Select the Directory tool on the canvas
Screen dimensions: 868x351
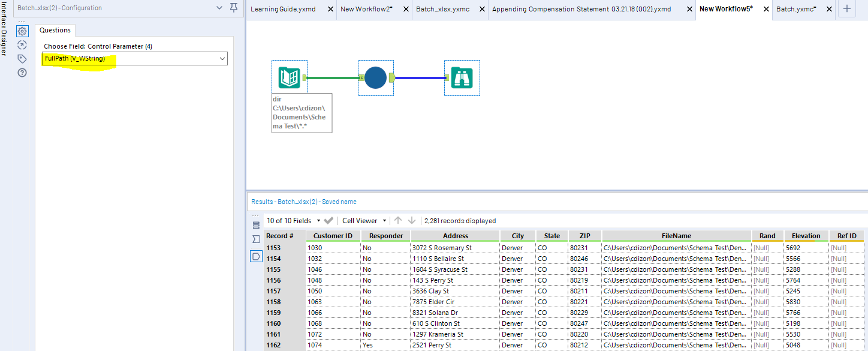[x=290, y=77]
